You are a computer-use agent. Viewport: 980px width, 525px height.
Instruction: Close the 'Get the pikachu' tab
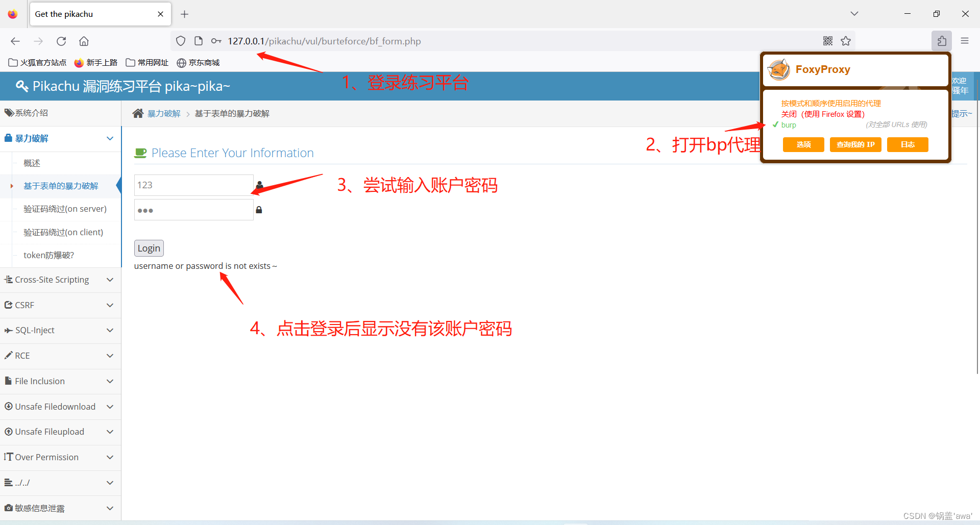tap(161, 14)
